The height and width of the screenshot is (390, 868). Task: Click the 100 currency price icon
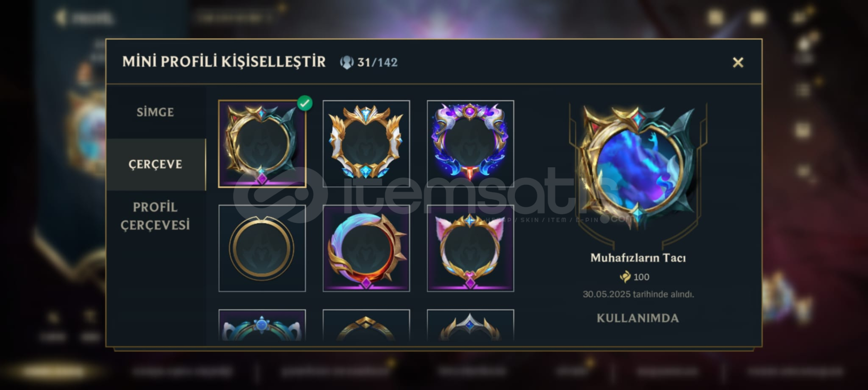(x=625, y=277)
